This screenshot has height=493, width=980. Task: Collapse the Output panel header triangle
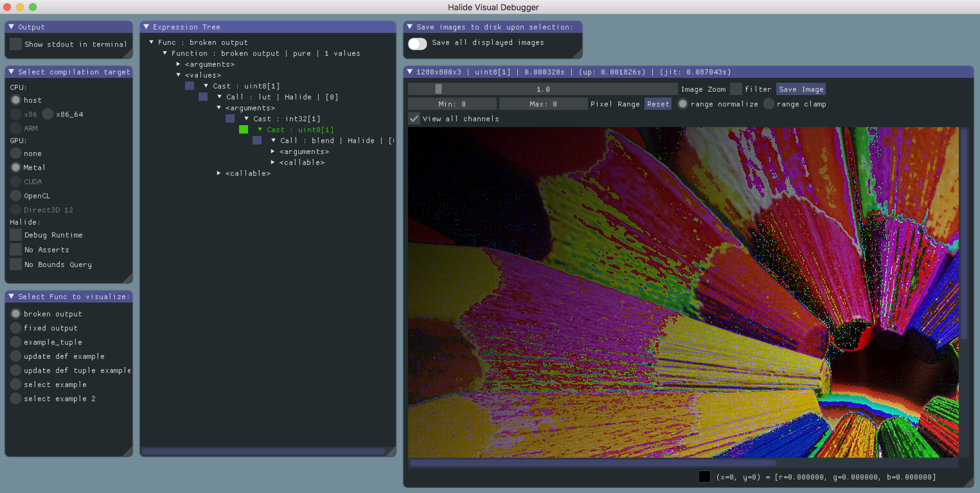12,27
